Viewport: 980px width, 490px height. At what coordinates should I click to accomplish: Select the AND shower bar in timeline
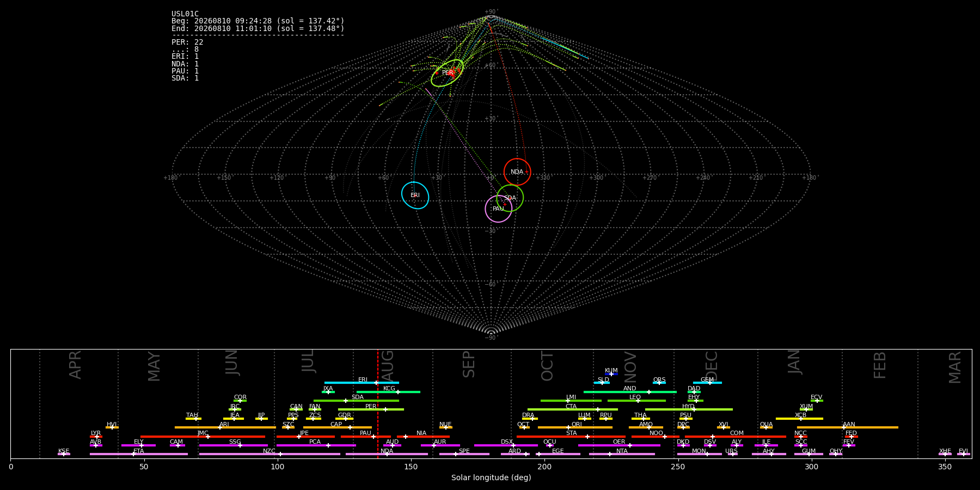click(x=630, y=392)
